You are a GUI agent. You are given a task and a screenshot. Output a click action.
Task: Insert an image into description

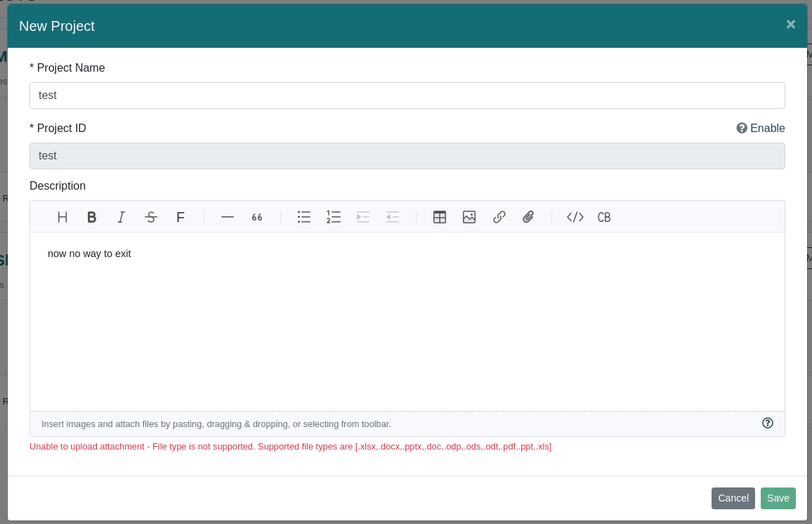(469, 217)
